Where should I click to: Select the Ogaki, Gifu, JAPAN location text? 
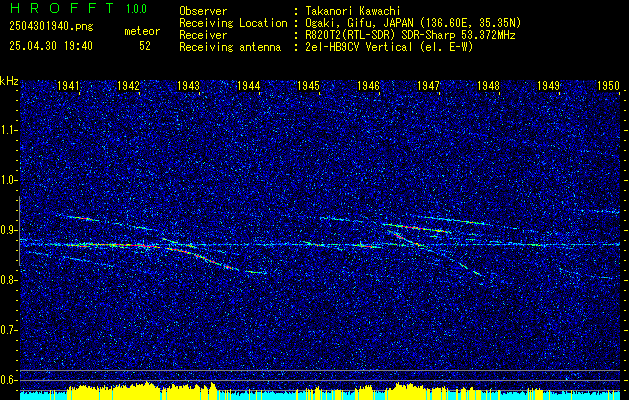(x=413, y=23)
